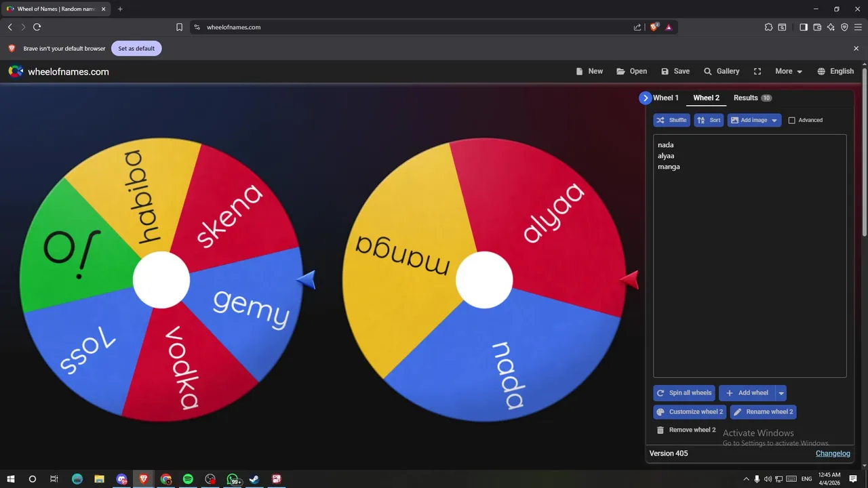Viewport: 868px width, 488px height.
Task: Open the browser extensions puzzle icon
Action: 768,27
